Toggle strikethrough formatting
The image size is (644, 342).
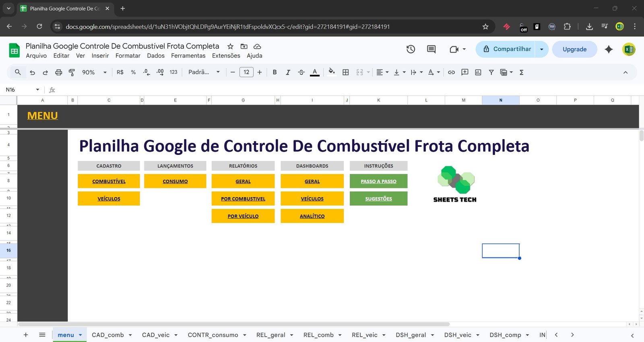click(301, 72)
